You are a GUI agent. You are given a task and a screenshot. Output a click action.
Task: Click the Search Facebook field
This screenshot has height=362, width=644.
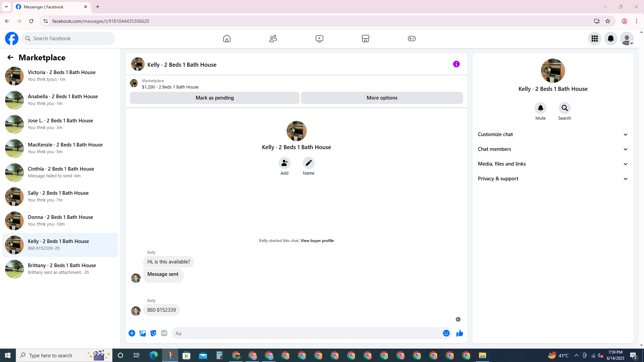[68, 39]
